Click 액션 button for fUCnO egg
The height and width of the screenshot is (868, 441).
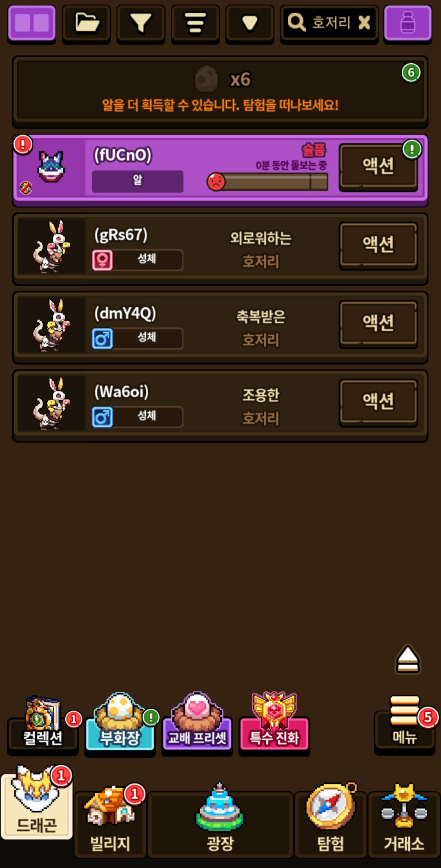[378, 167]
